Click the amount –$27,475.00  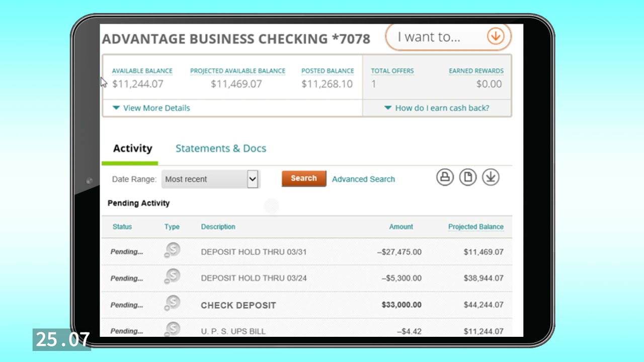[399, 252]
